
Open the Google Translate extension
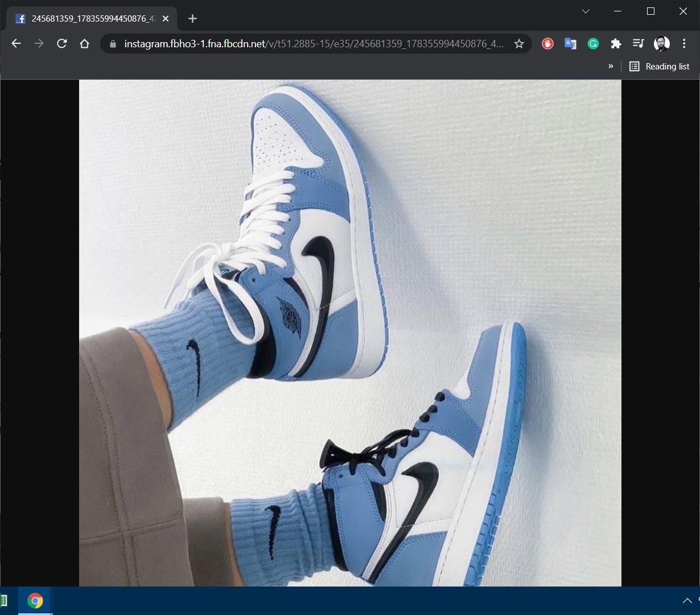coord(570,44)
